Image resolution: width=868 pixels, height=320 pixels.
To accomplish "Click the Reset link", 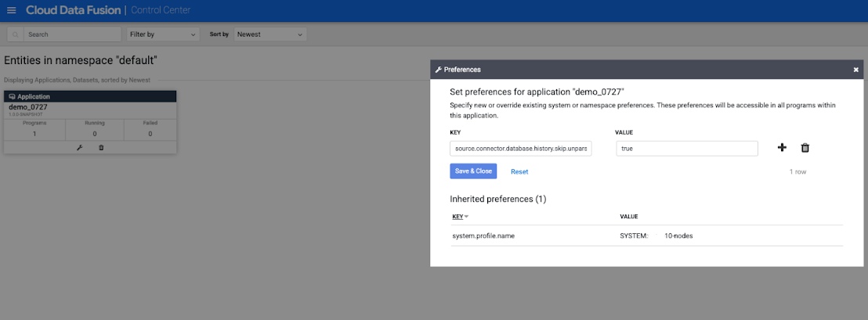I will coord(519,171).
